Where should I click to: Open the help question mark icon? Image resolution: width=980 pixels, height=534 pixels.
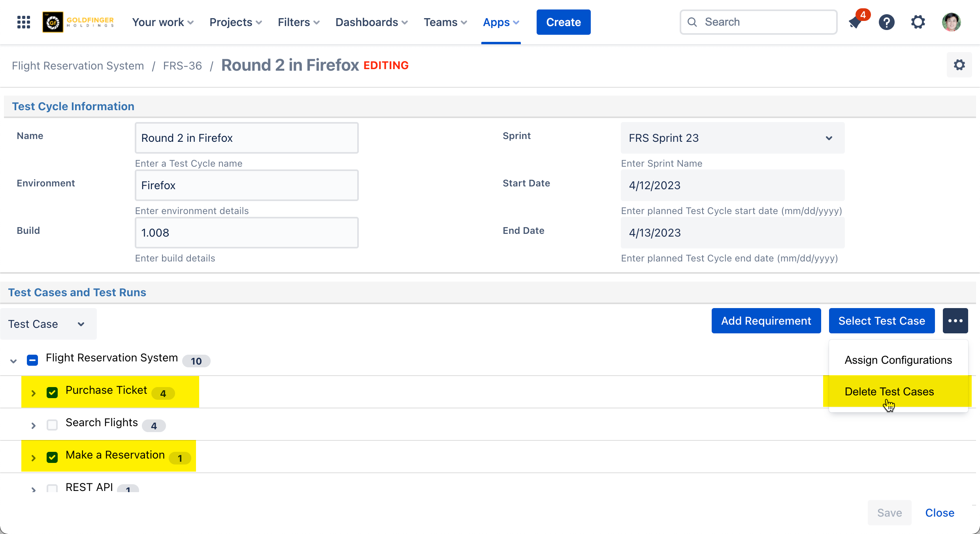pyautogui.click(x=886, y=22)
